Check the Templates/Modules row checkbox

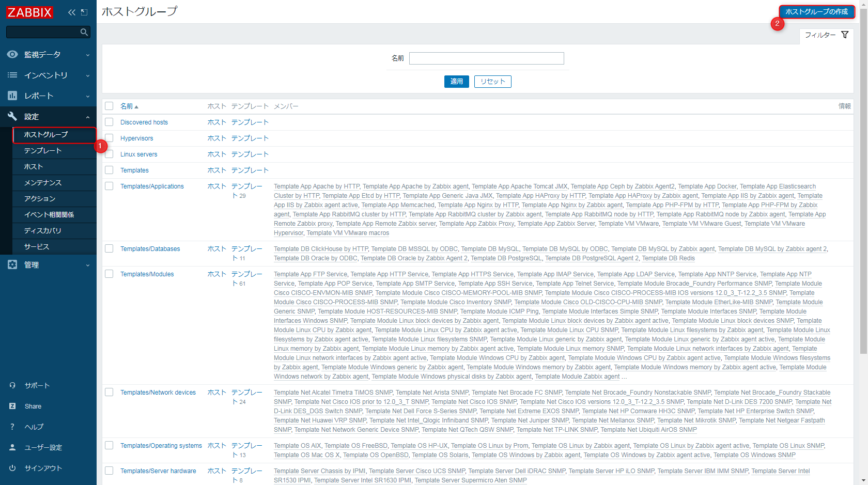(x=109, y=274)
